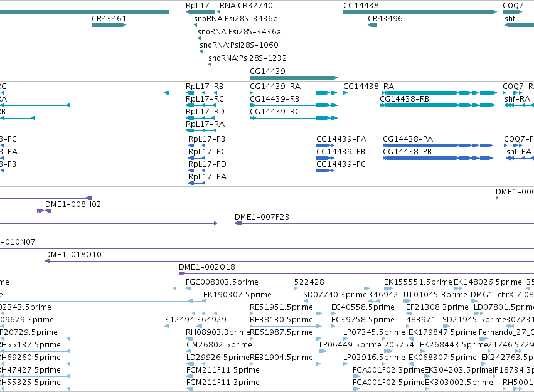Click EST GM26802.5prime

220,345
